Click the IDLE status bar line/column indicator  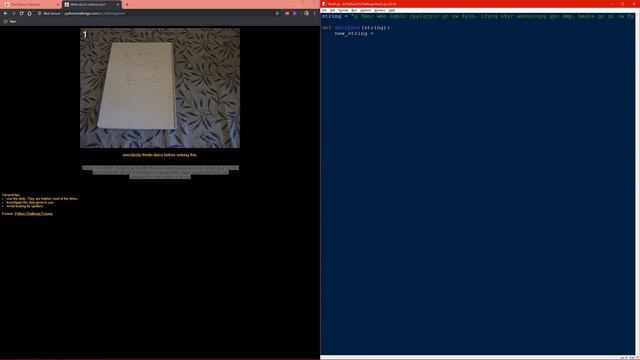(x=629, y=358)
